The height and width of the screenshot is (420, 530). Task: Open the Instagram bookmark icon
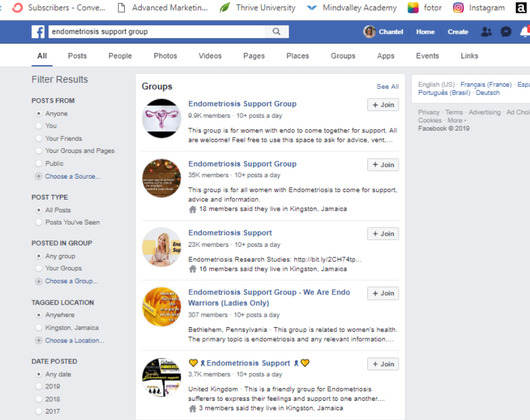(458, 8)
